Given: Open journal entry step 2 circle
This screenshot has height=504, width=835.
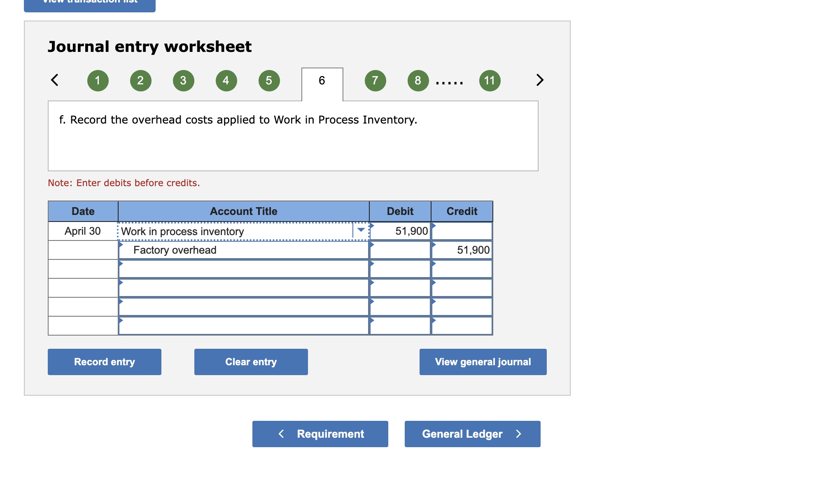Looking at the screenshot, I should coord(140,80).
